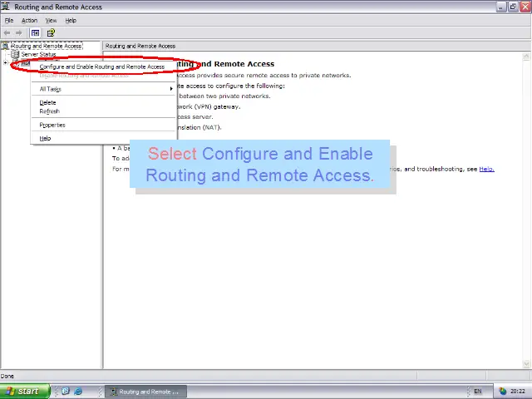The height and width of the screenshot is (399, 532).
Task: Open the File menu
Action: [9, 20]
